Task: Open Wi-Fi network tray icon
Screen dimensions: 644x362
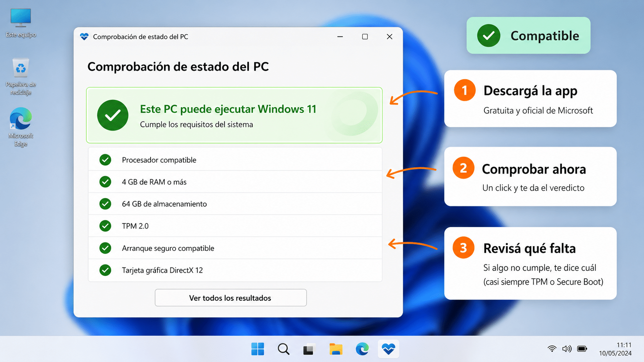Action: [x=552, y=349]
